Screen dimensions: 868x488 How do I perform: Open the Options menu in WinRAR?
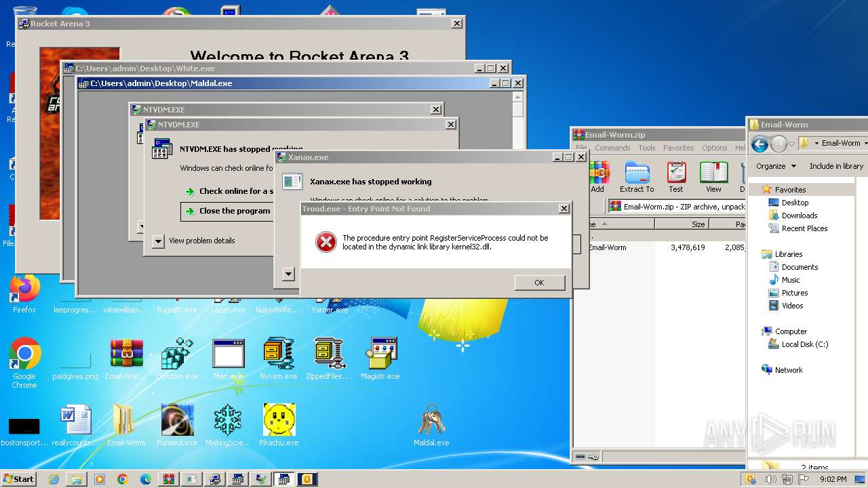[714, 148]
